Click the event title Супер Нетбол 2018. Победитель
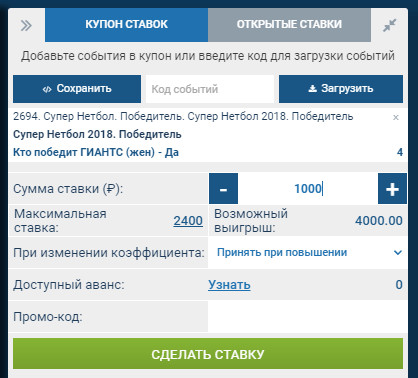The width and height of the screenshot is (418, 378). [97, 134]
